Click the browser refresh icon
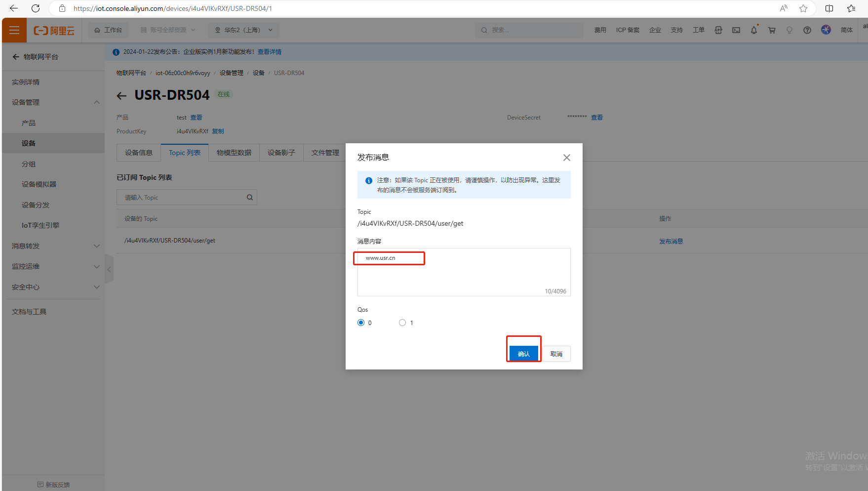Screen dimensions: 868x491 tap(36, 8)
